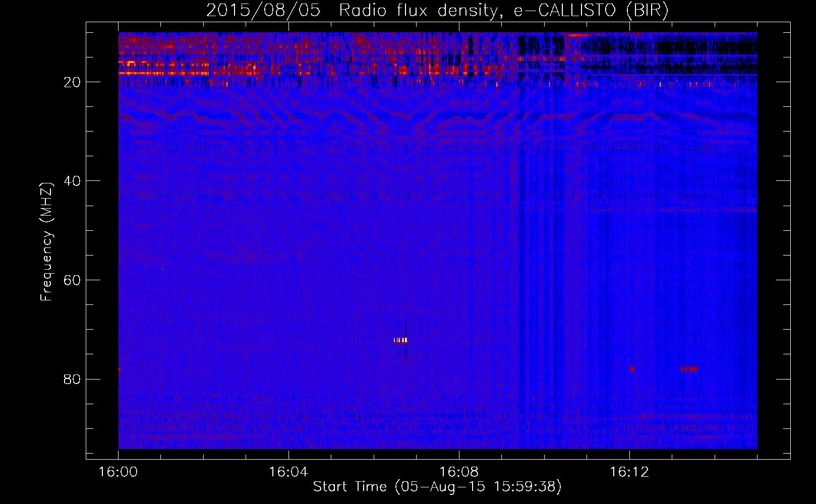Screen dimensions: 816x504
Task: Click the 16:04 time tick label
Action: tap(288, 472)
